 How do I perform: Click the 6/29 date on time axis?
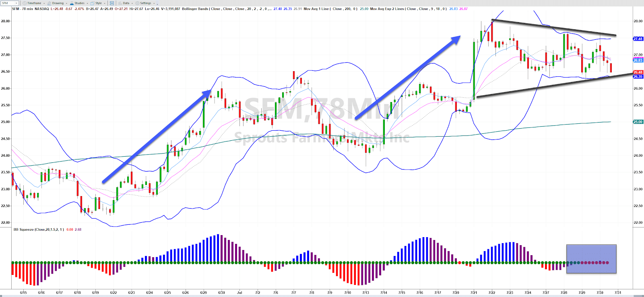coord(203,293)
